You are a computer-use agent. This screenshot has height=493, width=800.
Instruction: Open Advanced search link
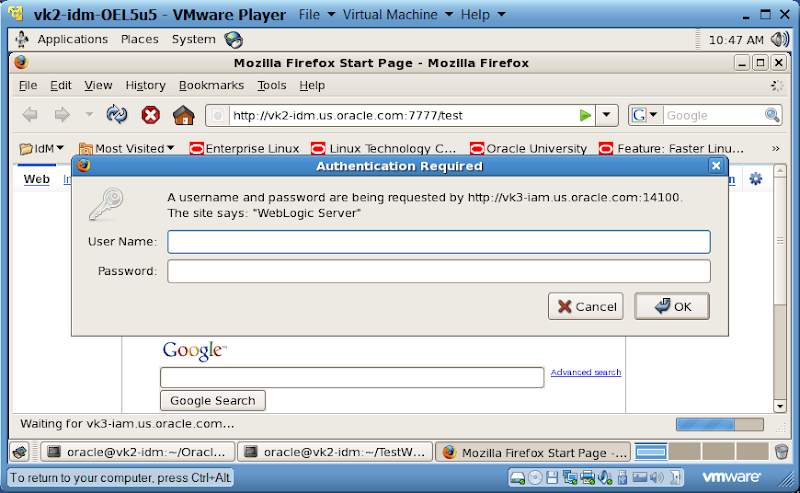coord(586,372)
